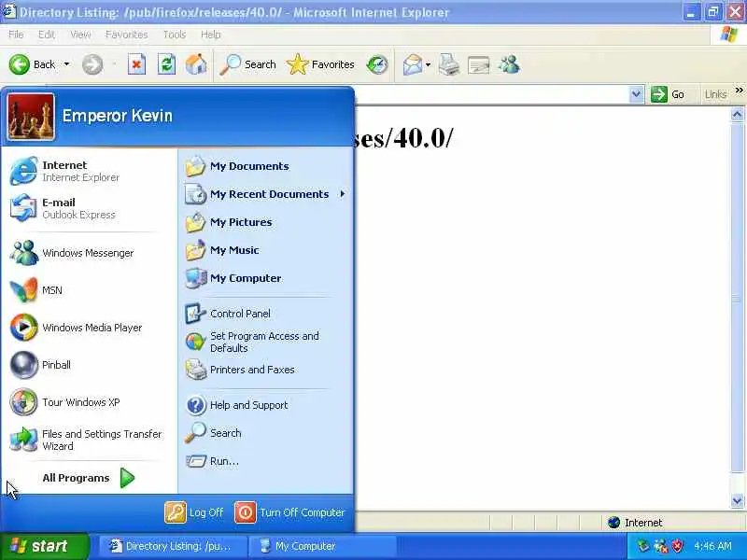Click the page scrollbar up arrow
The height and width of the screenshot is (560, 747).
pos(738,114)
